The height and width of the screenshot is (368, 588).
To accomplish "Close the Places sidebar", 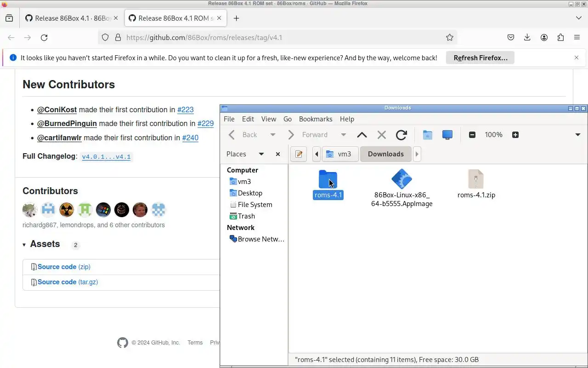I will point(278,154).
